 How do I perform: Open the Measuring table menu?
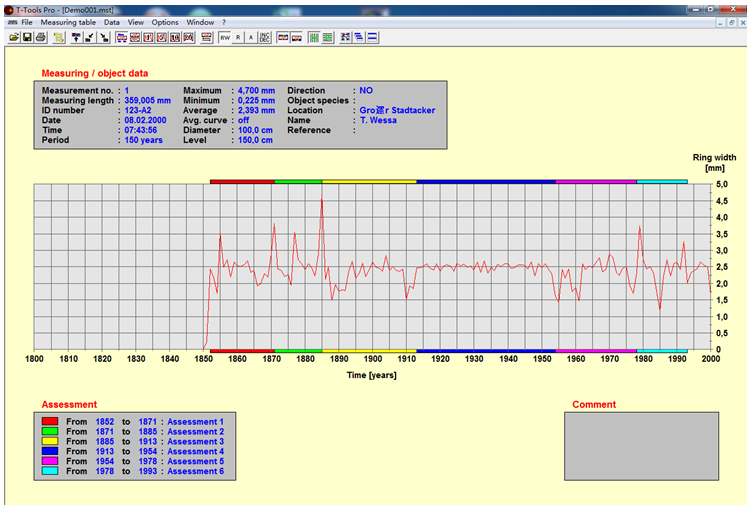click(68, 22)
